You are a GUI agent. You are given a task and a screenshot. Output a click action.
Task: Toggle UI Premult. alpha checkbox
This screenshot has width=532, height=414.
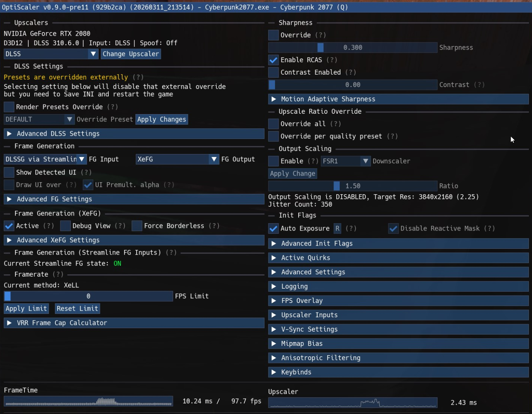click(x=88, y=185)
